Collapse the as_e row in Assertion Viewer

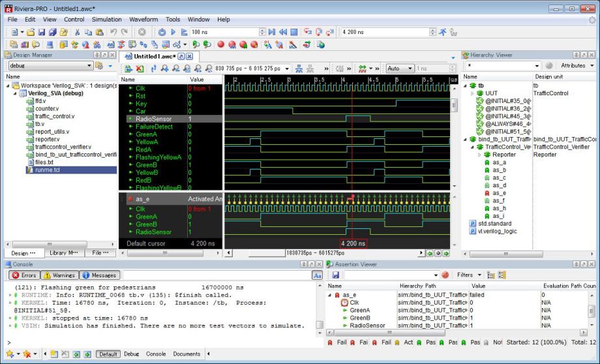coord(329,295)
